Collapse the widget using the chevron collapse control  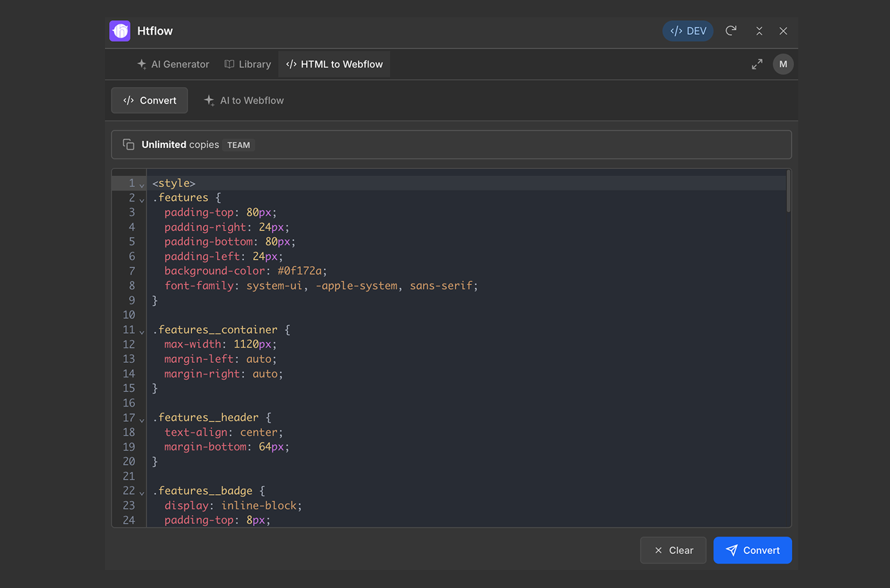759,31
